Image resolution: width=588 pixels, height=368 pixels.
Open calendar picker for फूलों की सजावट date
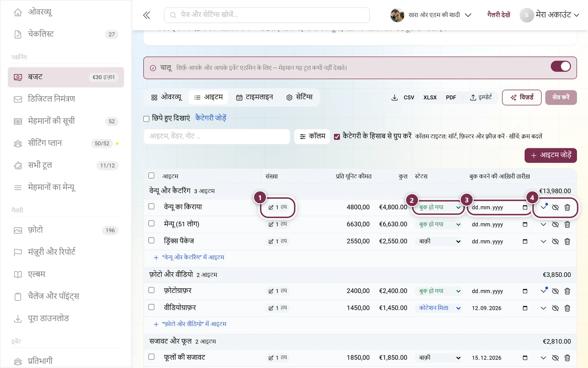(x=525, y=358)
